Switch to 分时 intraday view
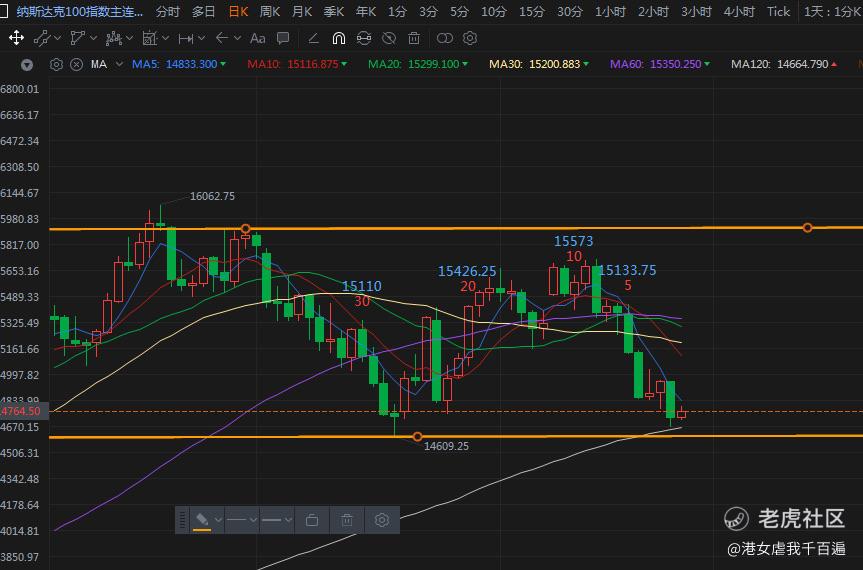The image size is (863, 570). 167,12
